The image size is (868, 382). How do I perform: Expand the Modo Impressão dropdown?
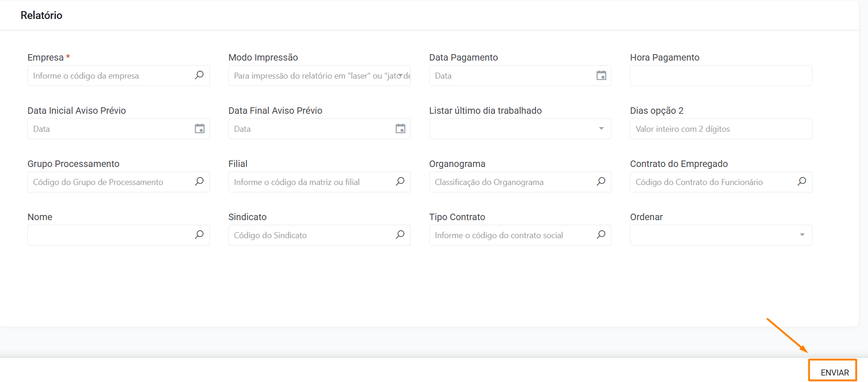(400, 76)
